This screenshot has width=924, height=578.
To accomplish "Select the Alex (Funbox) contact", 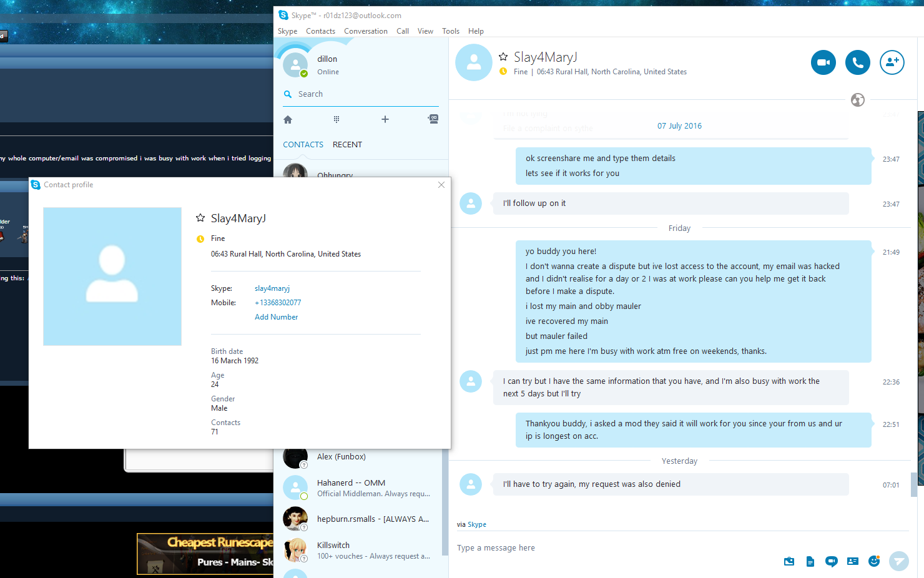I will (357, 457).
